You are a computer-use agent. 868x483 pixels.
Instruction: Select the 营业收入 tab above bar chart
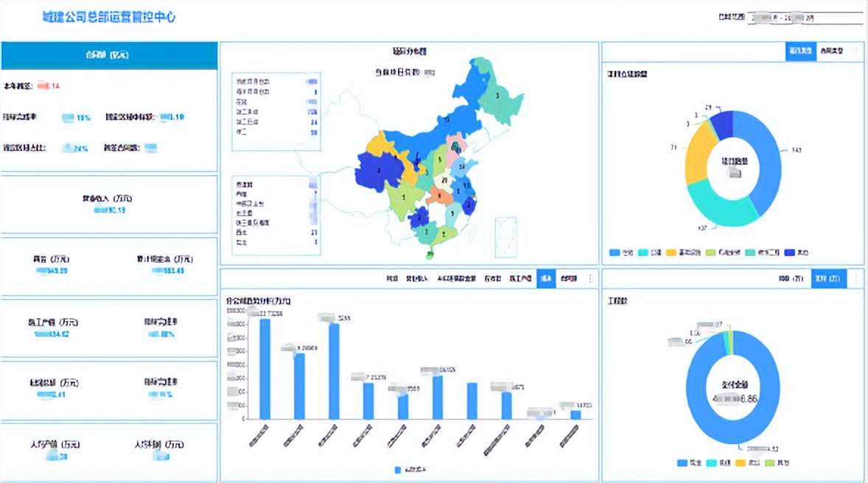coord(417,279)
